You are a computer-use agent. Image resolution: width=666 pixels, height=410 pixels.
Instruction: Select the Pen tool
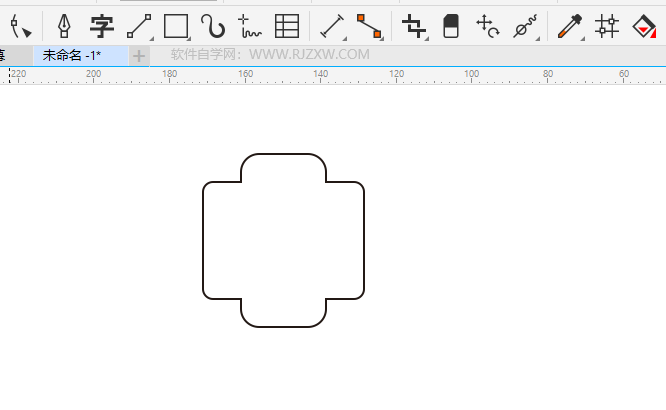(64, 25)
